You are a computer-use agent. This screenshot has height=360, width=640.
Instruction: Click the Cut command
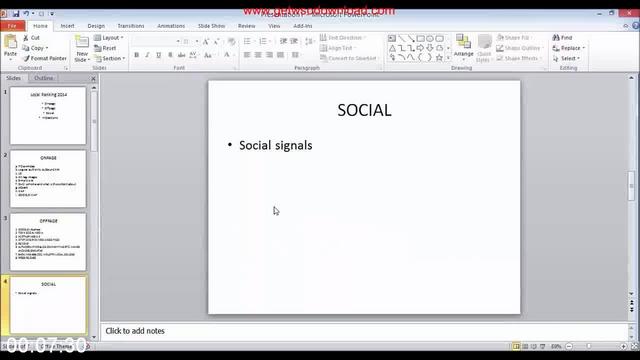31,38
